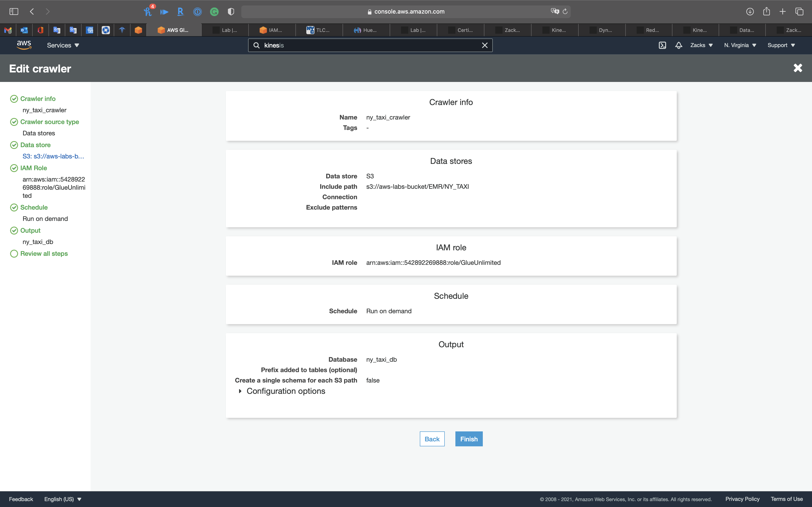812x507 pixels.
Task: Click the browser sidebar toggle icon
Action: [x=14, y=11]
